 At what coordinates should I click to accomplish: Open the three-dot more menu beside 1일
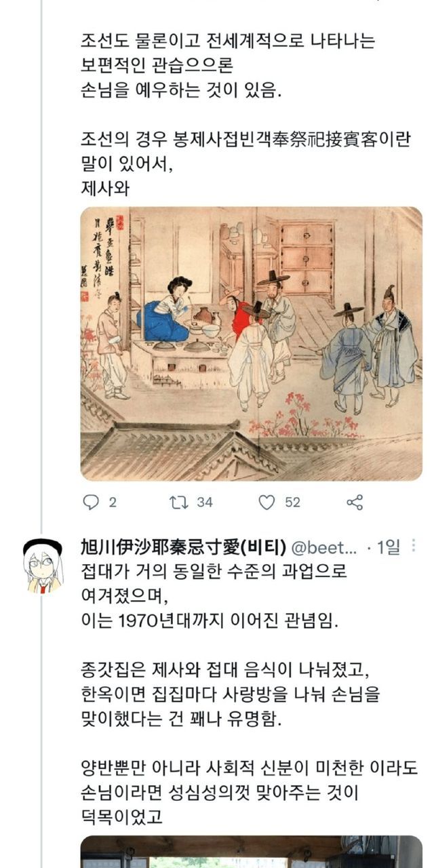[x=415, y=547]
